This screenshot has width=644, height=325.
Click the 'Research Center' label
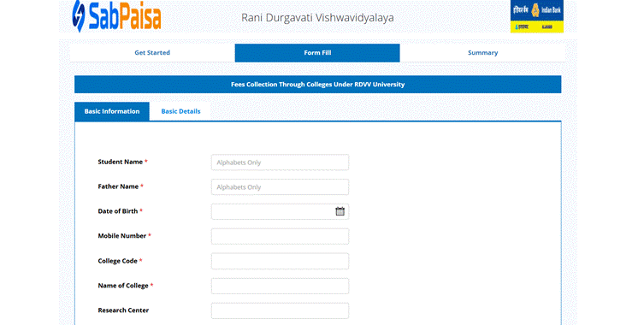123,310
